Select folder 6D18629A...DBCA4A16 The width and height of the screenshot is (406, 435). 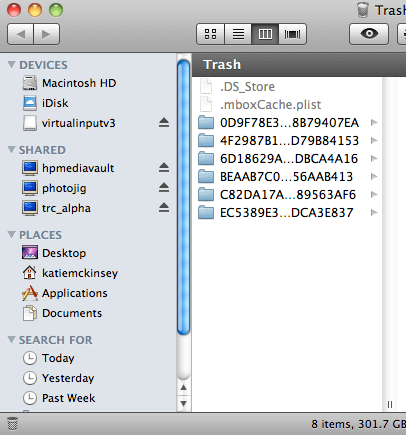pyautogui.click(x=278, y=159)
